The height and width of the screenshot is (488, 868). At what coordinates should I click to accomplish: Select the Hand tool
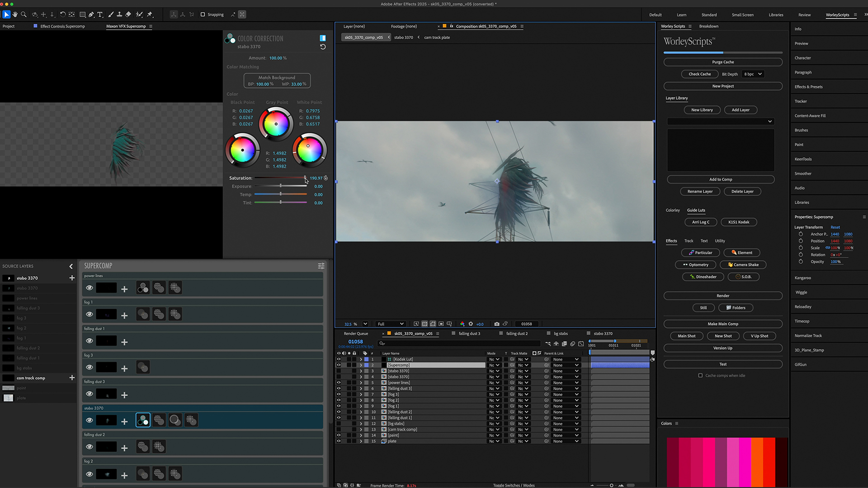coord(15,14)
